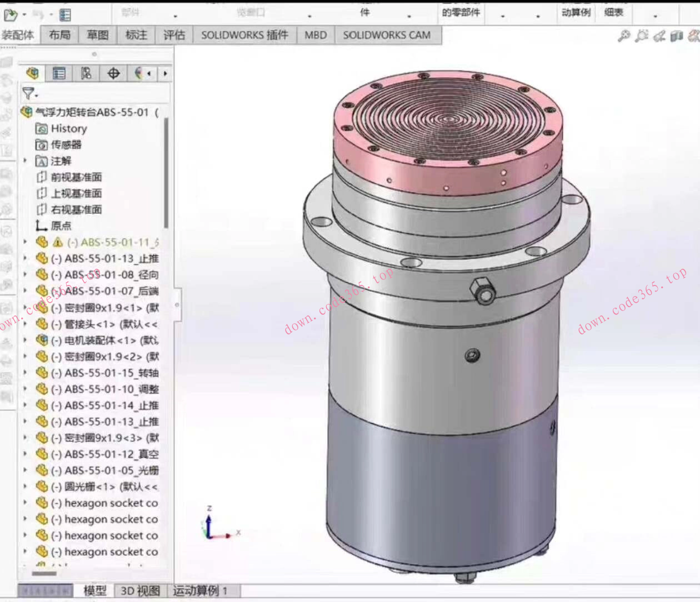Switch to the SOLIDWORKS CAM tab
Screen dimensions: 700x602
point(387,35)
